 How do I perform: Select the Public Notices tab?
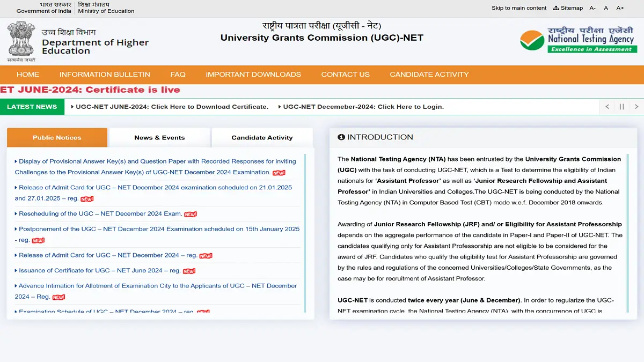[57, 137]
